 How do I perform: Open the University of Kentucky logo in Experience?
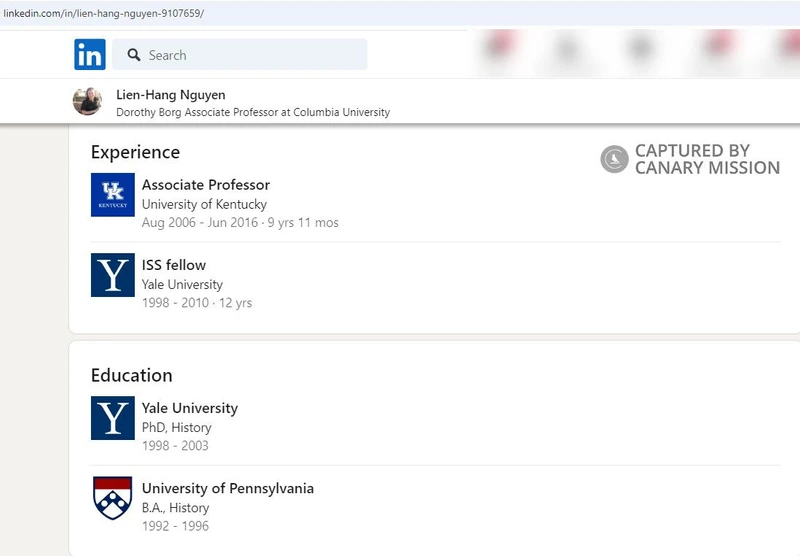(x=113, y=195)
